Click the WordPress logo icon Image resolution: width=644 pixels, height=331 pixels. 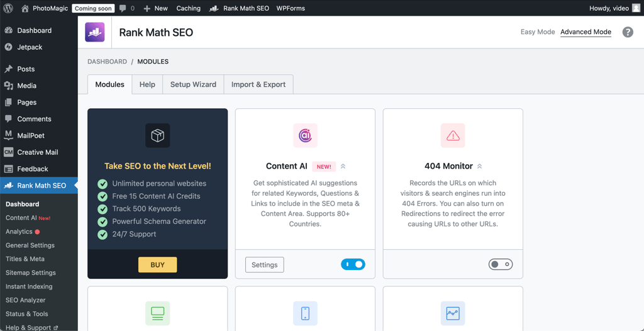(8, 8)
